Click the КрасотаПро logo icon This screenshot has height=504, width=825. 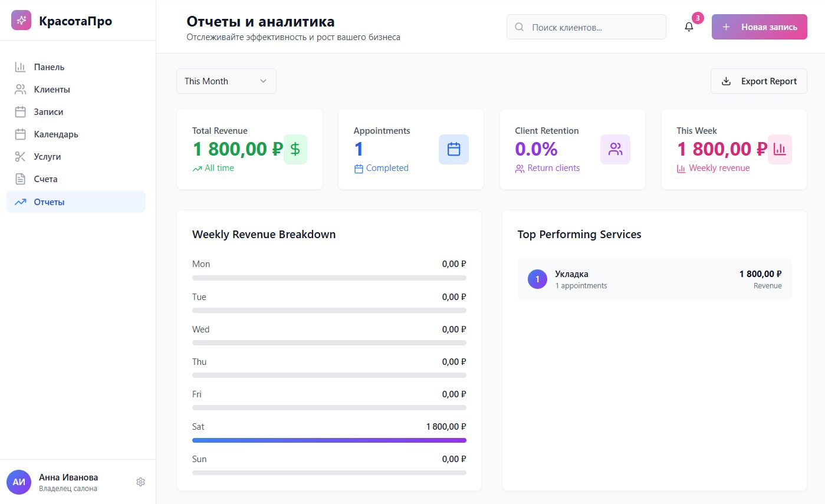21,21
